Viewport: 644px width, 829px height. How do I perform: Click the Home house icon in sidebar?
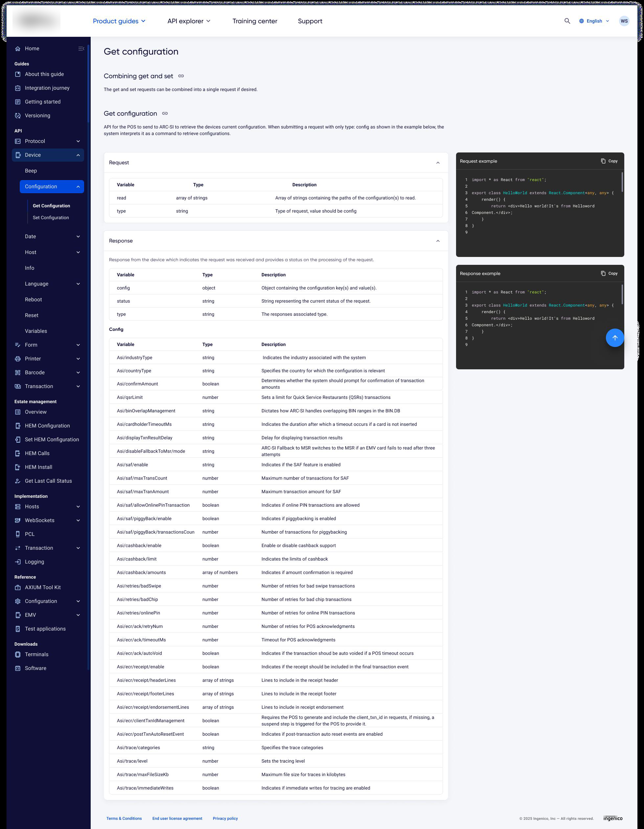tap(17, 49)
